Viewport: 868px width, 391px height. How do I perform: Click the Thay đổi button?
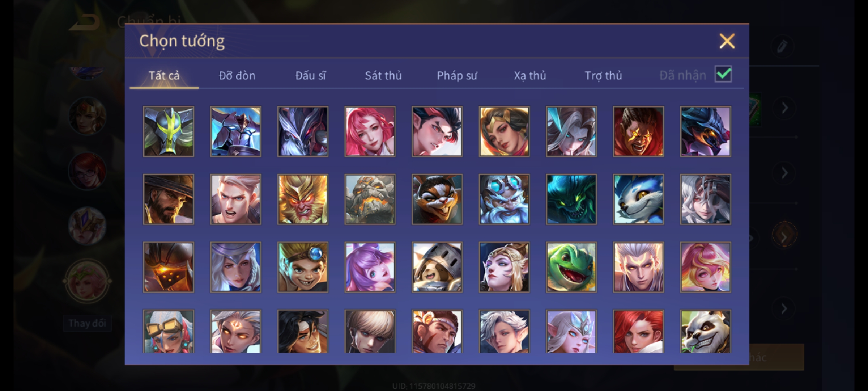click(87, 323)
